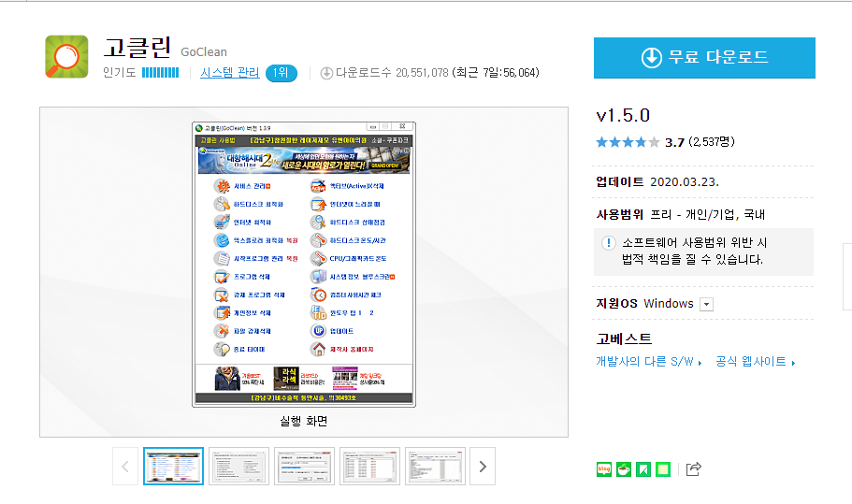The width and height of the screenshot is (852, 504).
Task: Click the share arrow icon
Action: point(694,468)
